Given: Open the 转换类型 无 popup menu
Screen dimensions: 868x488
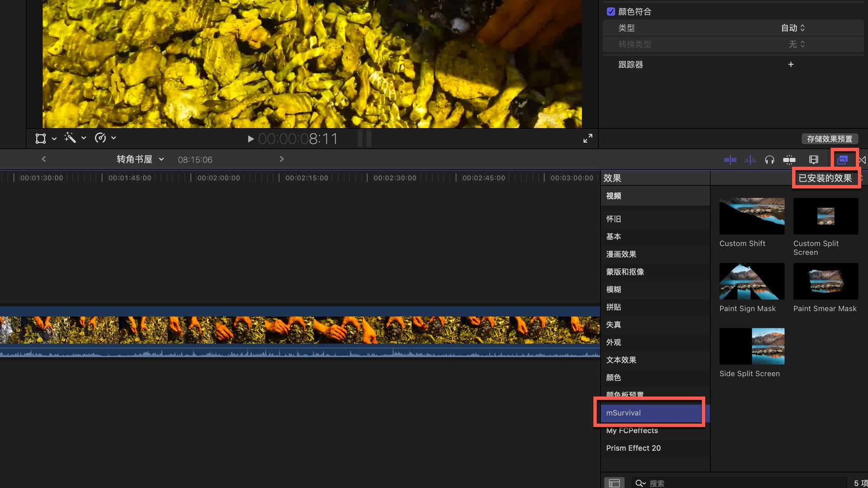Looking at the screenshot, I should (797, 44).
